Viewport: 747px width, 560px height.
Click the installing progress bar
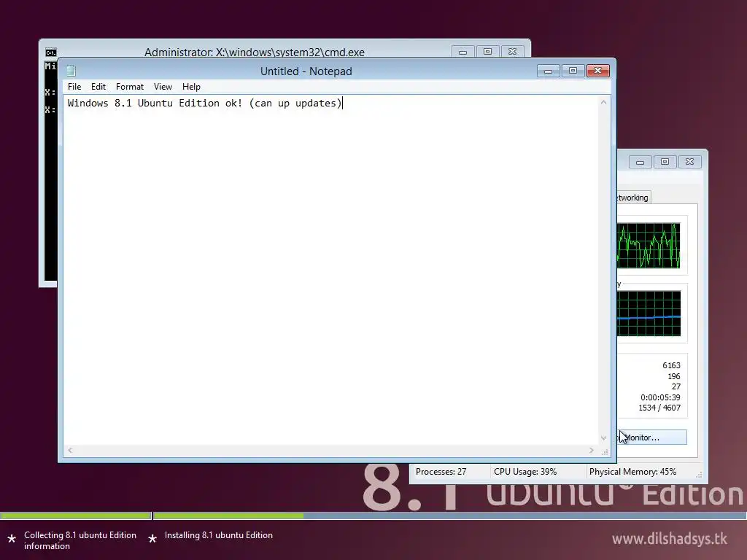click(x=449, y=516)
